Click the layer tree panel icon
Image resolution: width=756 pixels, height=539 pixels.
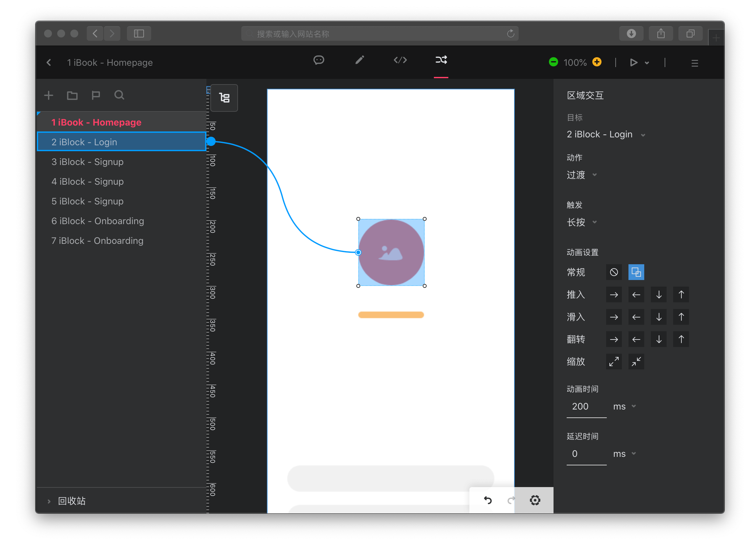click(224, 98)
